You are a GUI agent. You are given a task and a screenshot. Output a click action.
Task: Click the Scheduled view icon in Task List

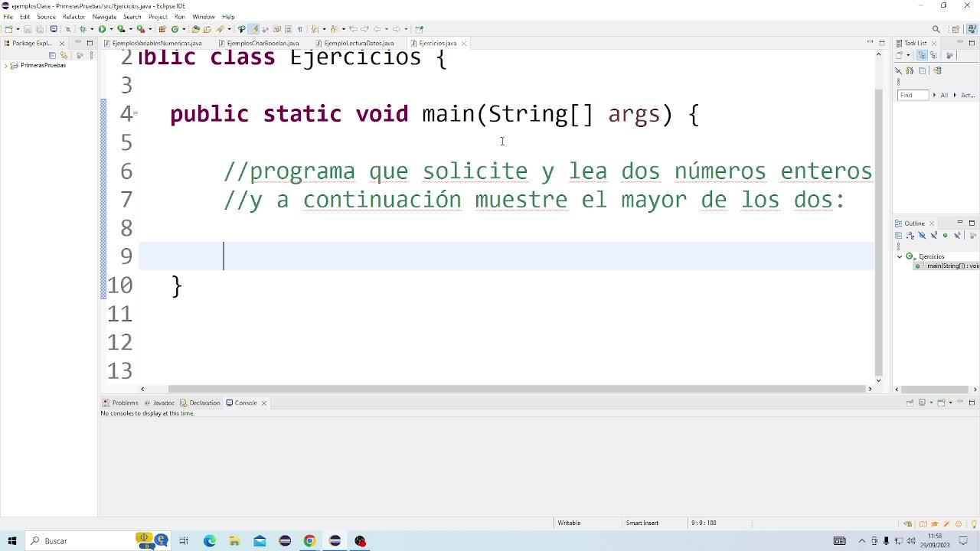[x=934, y=55]
